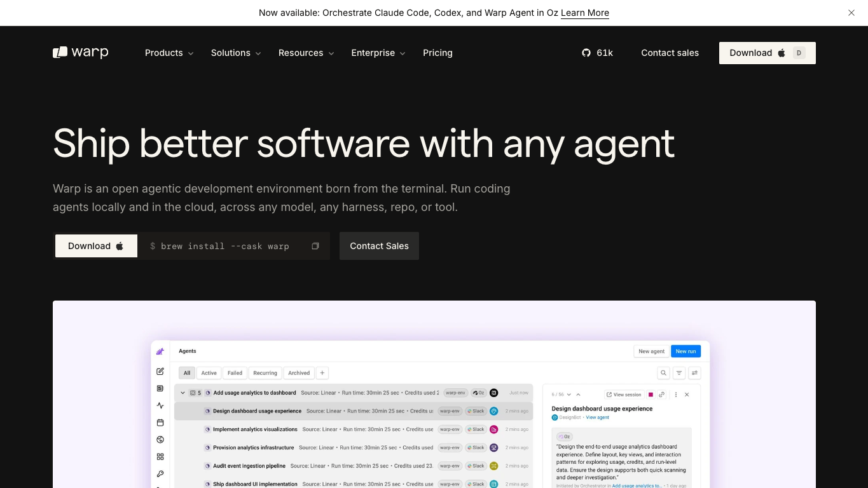Open the dashboard panel icon in sidebar
This screenshot has height=488, width=868.
coord(160,388)
